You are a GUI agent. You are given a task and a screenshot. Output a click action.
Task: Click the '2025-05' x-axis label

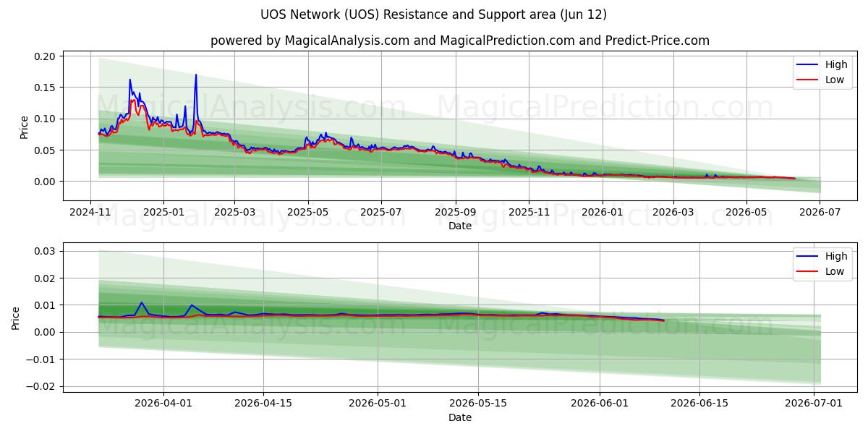tap(308, 213)
